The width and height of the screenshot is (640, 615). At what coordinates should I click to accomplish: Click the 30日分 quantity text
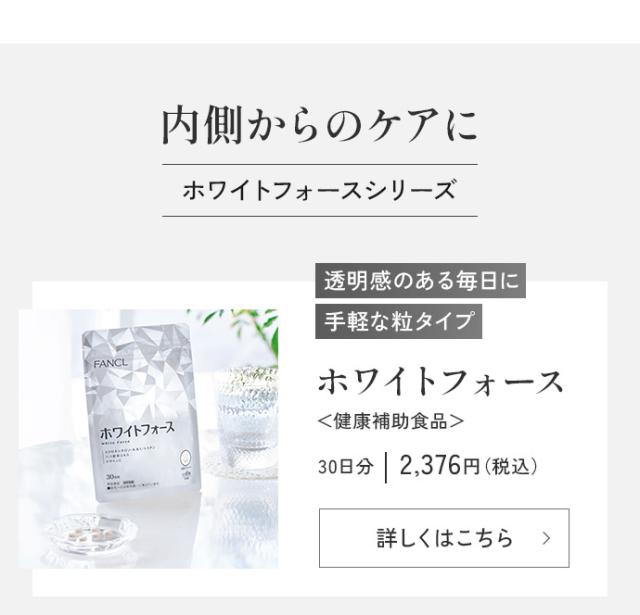(346, 467)
